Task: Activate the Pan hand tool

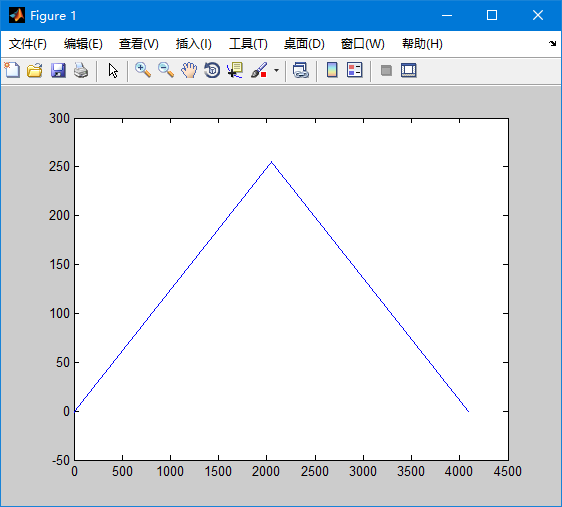Action: [189, 70]
